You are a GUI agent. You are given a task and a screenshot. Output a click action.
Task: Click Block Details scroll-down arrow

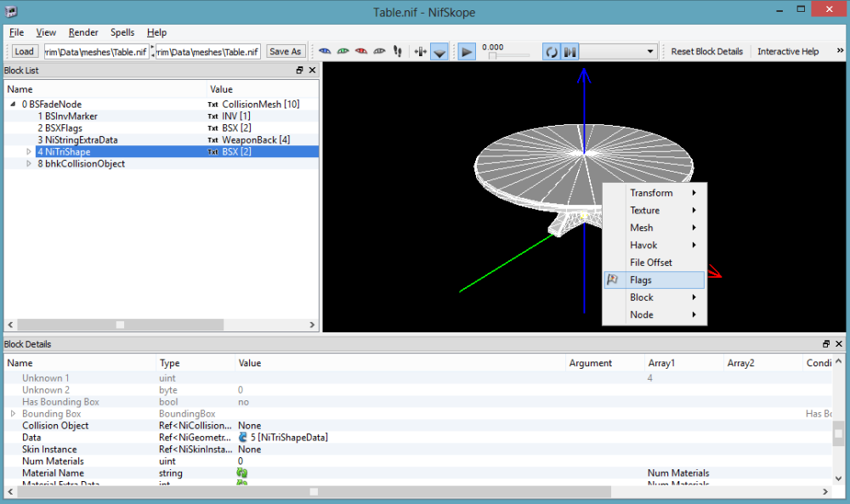[839, 478]
